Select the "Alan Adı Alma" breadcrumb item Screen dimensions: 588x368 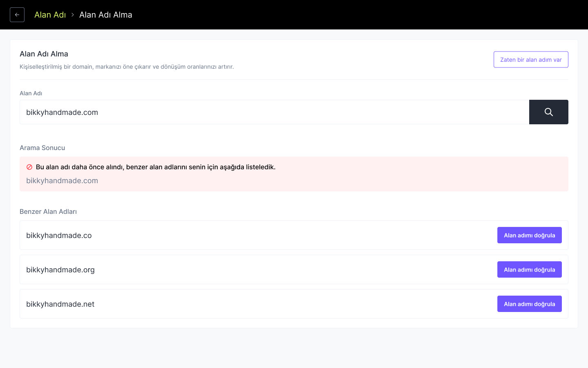click(x=106, y=15)
